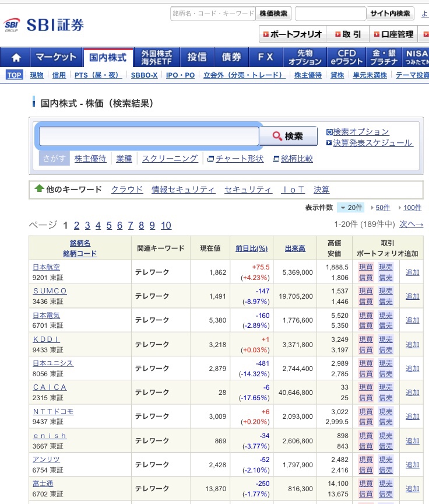This screenshot has height=504, width=429.
Task: Select 貸株 sub menu item
Action: (337, 75)
